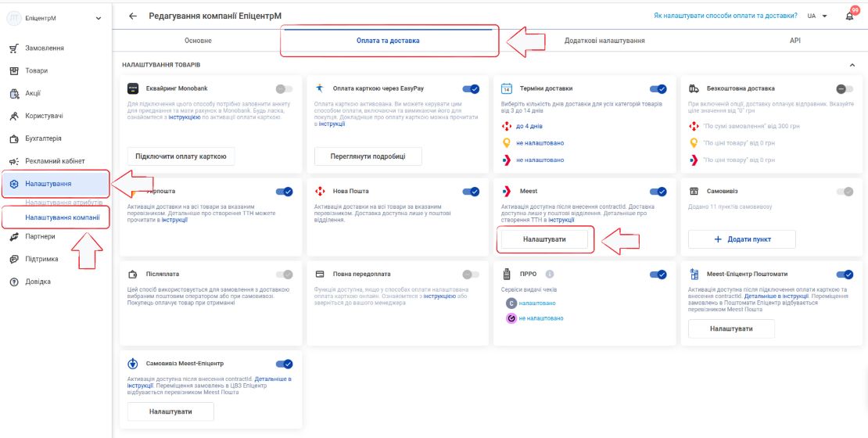This screenshot has height=438, width=868.
Task: Click the EasyPay logo icon
Action: (x=319, y=88)
